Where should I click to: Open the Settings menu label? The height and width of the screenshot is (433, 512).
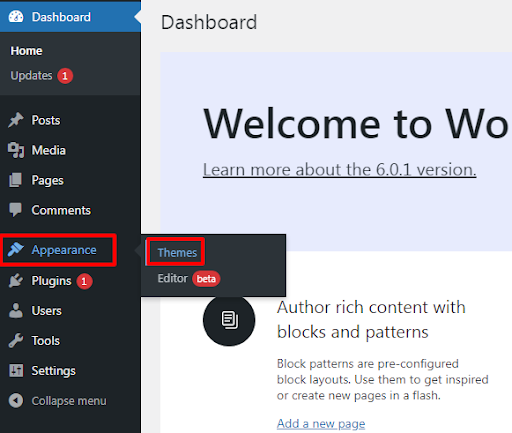pos(54,371)
